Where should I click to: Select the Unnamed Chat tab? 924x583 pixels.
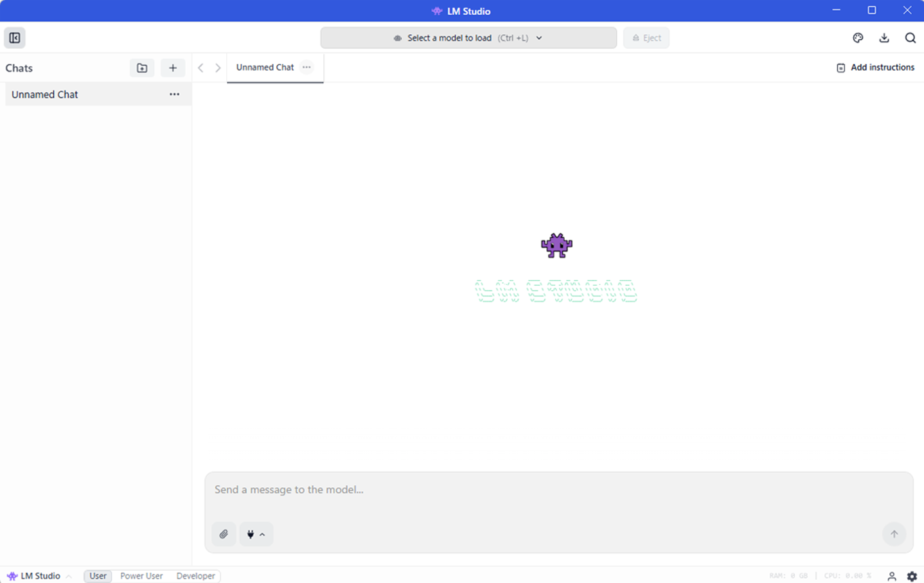264,67
